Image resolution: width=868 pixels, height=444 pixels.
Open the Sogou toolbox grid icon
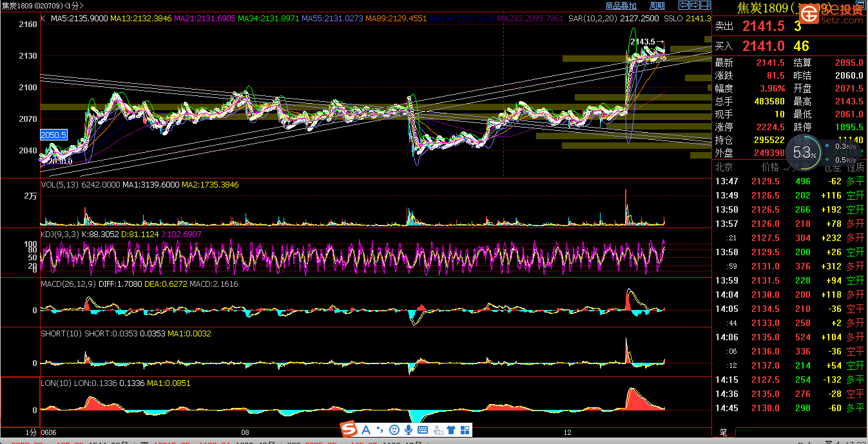point(465,430)
